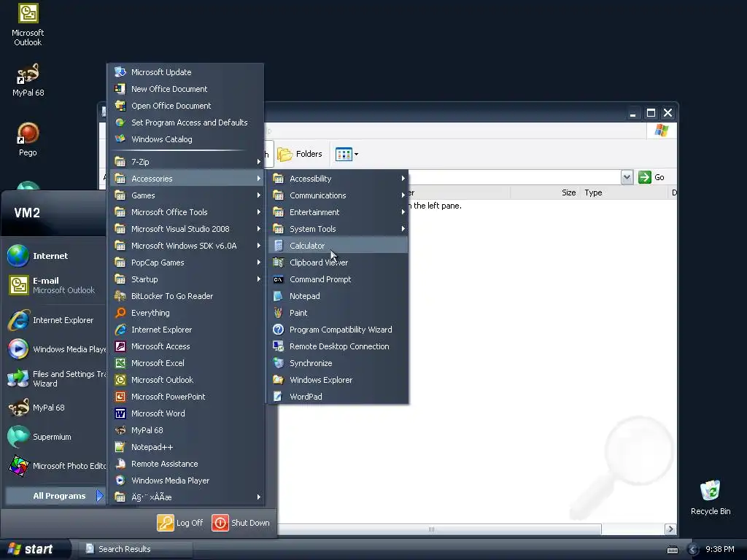Click the Microsoft Outlook icon in All Programs
This screenshot has height=560, width=747.
pyautogui.click(x=120, y=380)
